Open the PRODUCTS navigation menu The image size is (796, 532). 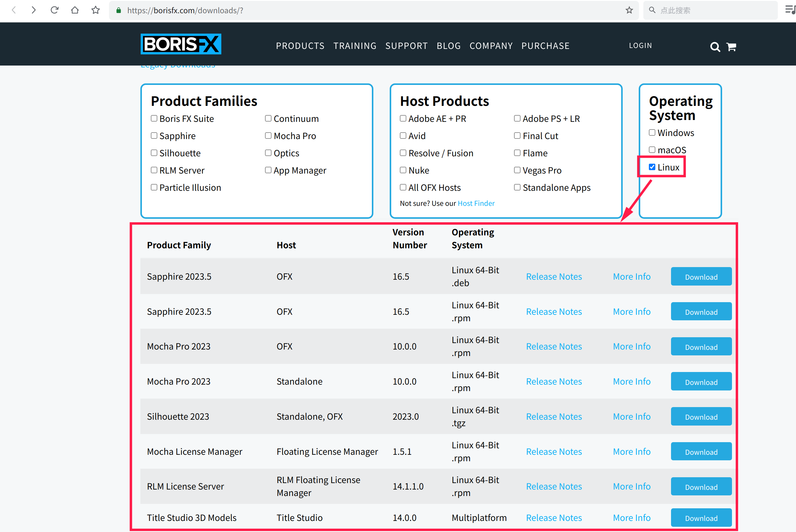click(x=300, y=46)
